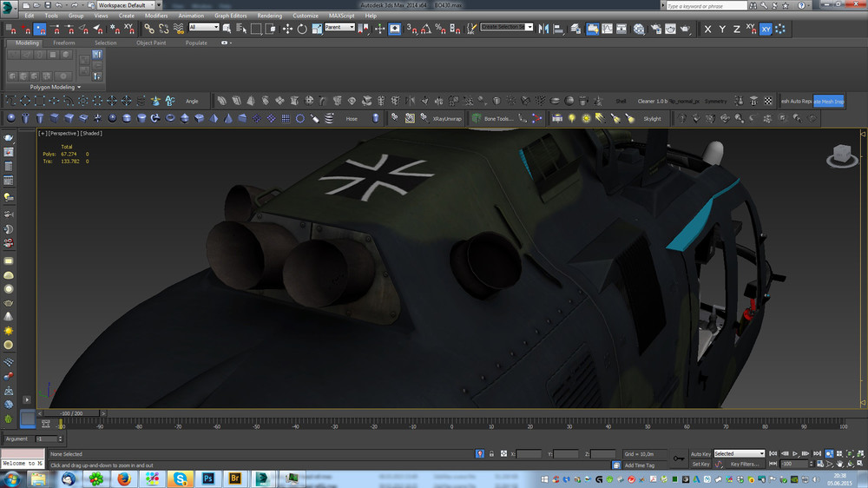Click the Select and Rotate tool
Image resolution: width=868 pixels, height=488 pixels.
[301, 29]
